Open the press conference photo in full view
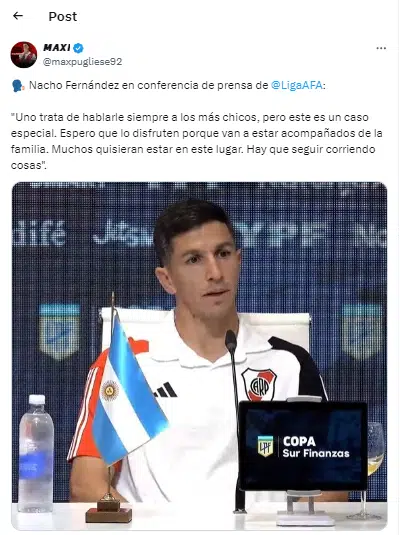 click(x=199, y=356)
